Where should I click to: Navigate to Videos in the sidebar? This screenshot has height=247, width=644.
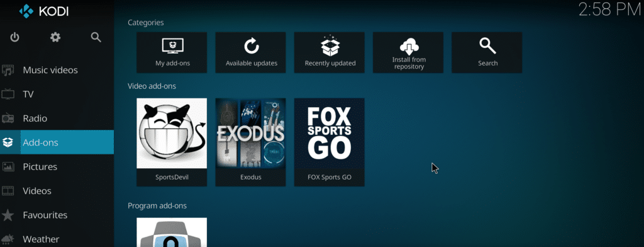click(x=57, y=191)
